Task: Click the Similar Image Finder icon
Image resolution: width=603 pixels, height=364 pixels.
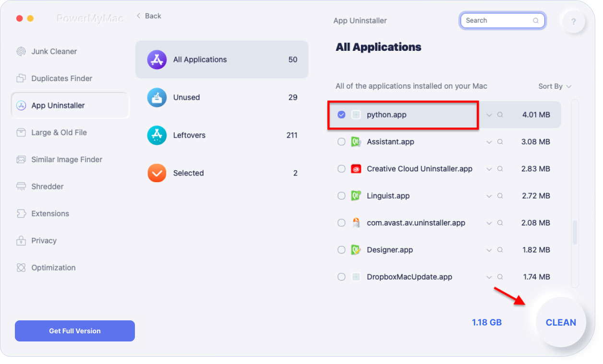Action: point(21,159)
